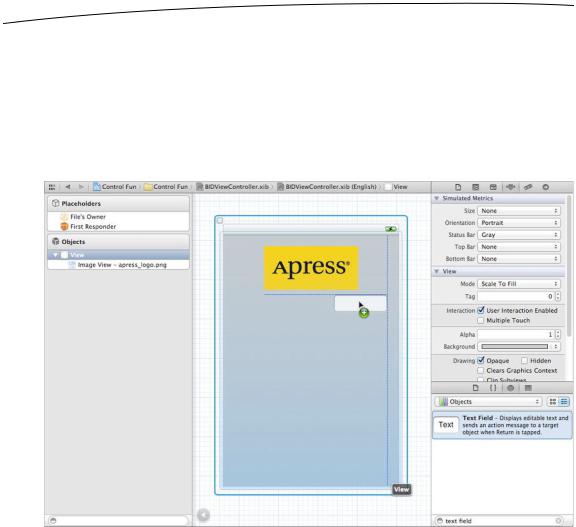Click the Tag stepper arrows
Image resolution: width=576 pixels, height=527 pixels.
click(x=558, y=296)
